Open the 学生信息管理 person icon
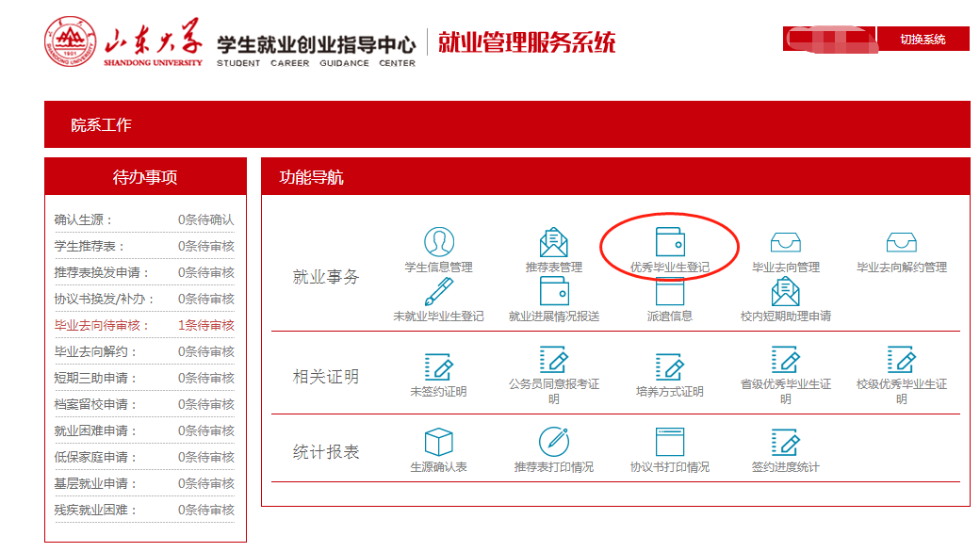The width and height of the screenshot is (980, 552). pos(438,243)
